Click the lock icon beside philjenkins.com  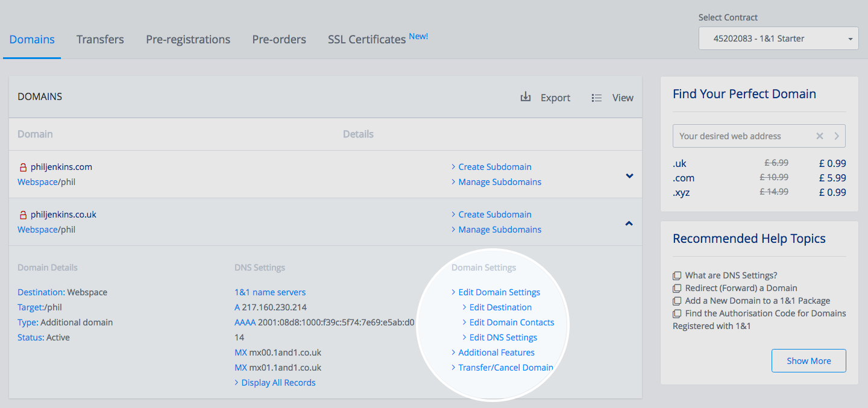(x=24, y=168)
